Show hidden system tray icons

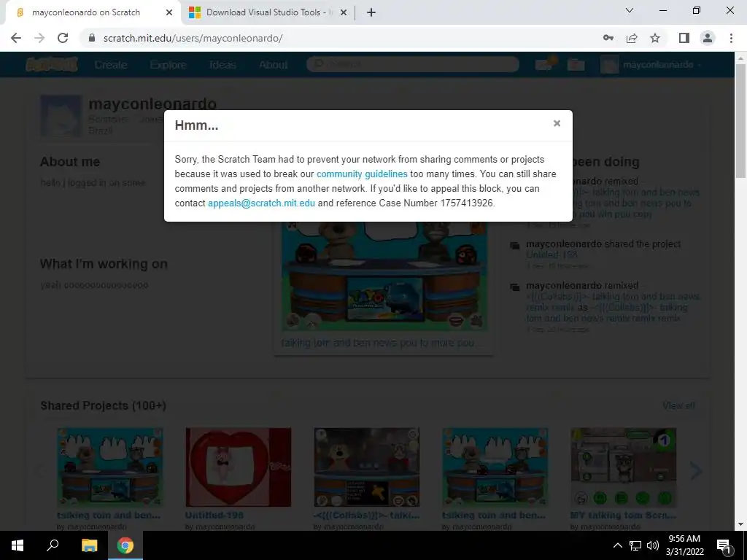pyautogui.click(x=617, y=545)
